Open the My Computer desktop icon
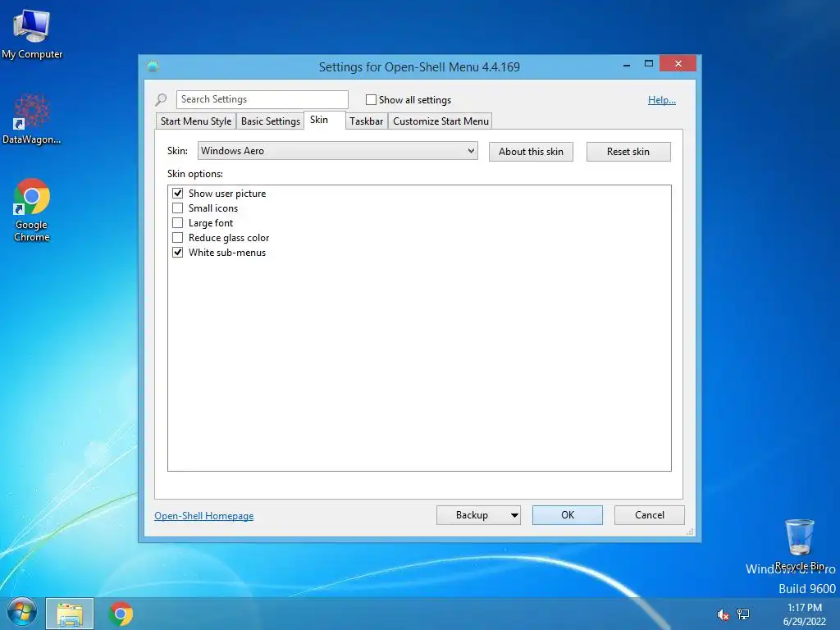Viewport: 840px width, 630px height. pos(32,33)
